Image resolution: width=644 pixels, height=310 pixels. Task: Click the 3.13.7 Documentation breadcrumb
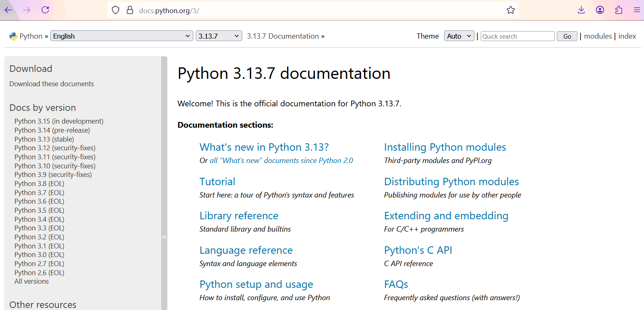pyautogui.click(x=283, y=36)
